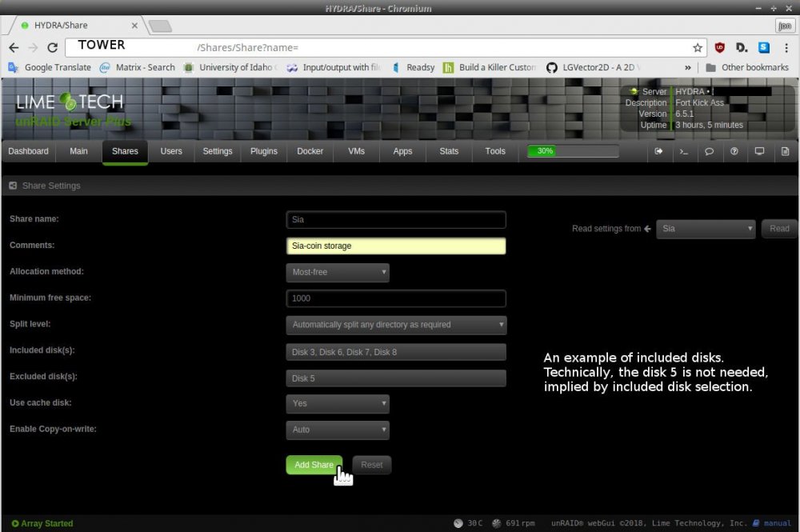Open the terminal icon in nav bar
800x532 pixels.
pos(684,151)
